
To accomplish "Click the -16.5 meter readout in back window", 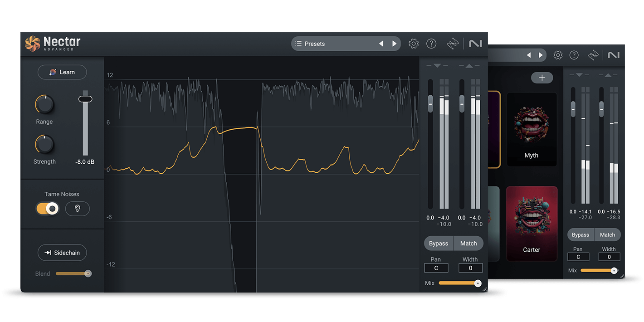I will (x=614, y=212).
